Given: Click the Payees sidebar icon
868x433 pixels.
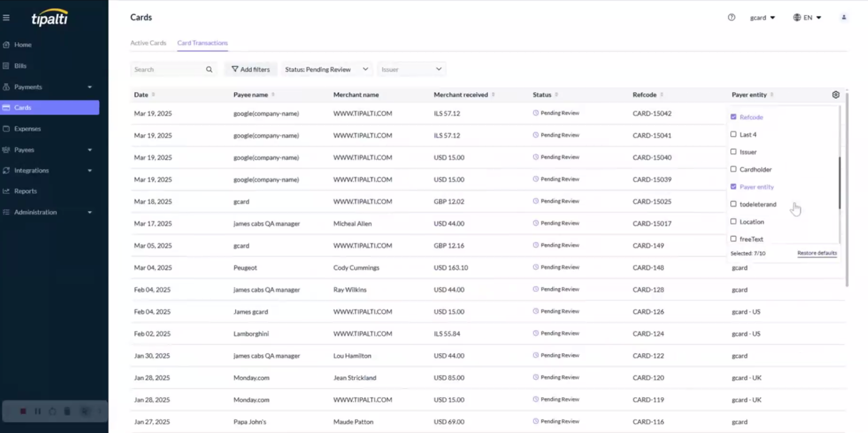Looking at the screenshot, I should tap(6, 150).
